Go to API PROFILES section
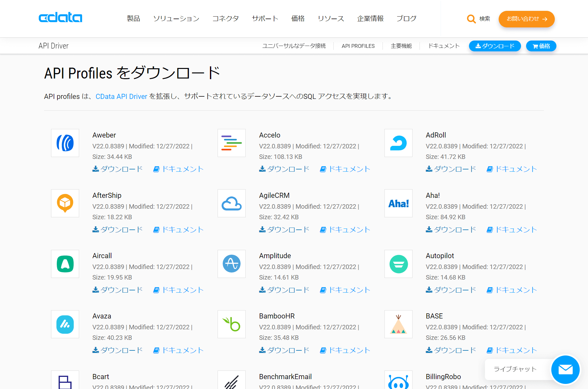The image size is (588, 389). tap(358, 46)
